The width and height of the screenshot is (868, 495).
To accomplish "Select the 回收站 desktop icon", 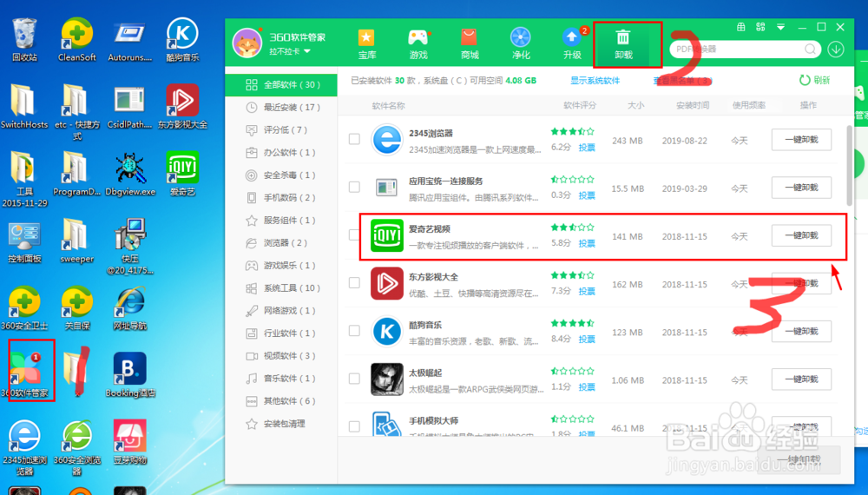I will click(24, 39).
